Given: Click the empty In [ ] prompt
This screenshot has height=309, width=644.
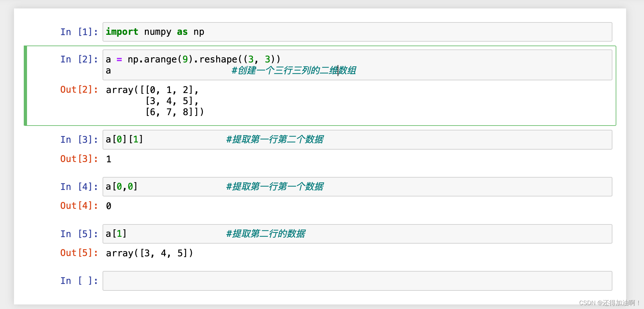Looking at the screenshot, I should 79,281.
